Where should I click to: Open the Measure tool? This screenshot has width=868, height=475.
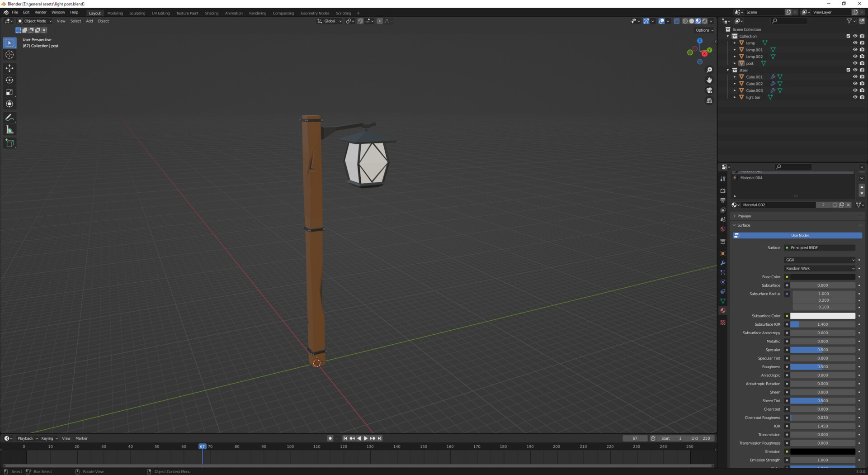9,130
